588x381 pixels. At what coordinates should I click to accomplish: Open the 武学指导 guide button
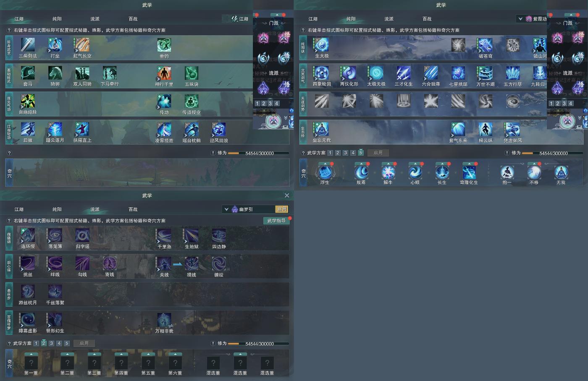tap(276, 221)
